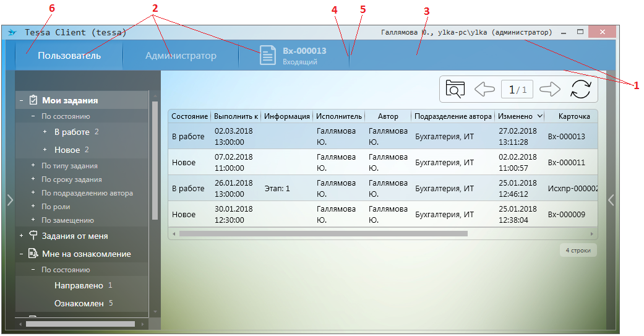
Task: Collapse the Мои задания tree node
Action: [x=21, y=100]
